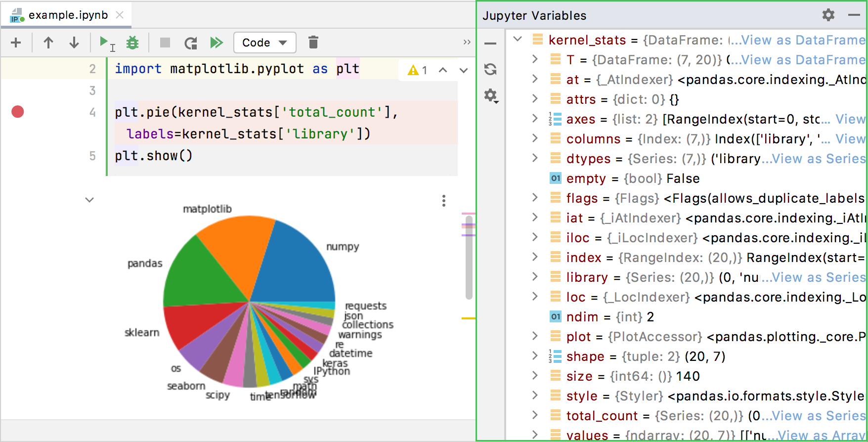Run all cells with double arrow icon

click(217, 43)
